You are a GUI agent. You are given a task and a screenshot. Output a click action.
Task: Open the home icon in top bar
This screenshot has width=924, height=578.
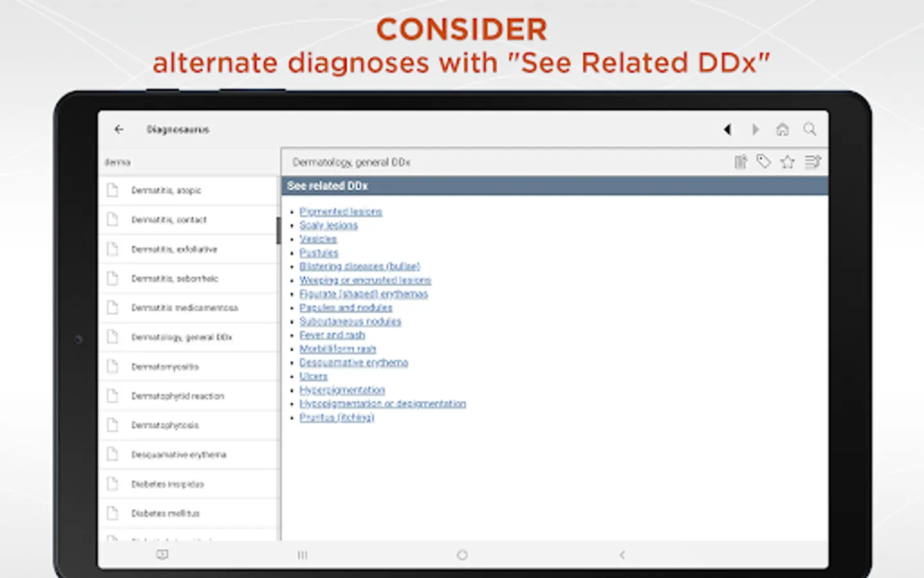tap(782, 130)
